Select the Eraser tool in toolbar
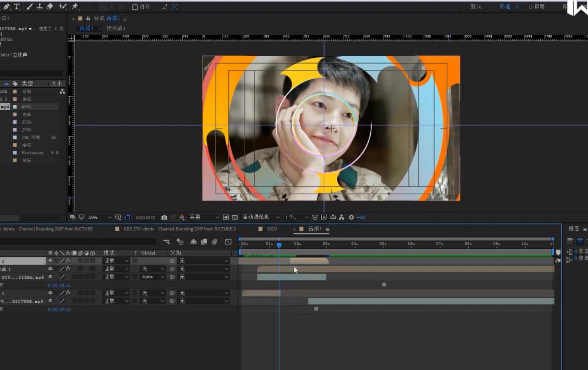 [x=50, y=7]
